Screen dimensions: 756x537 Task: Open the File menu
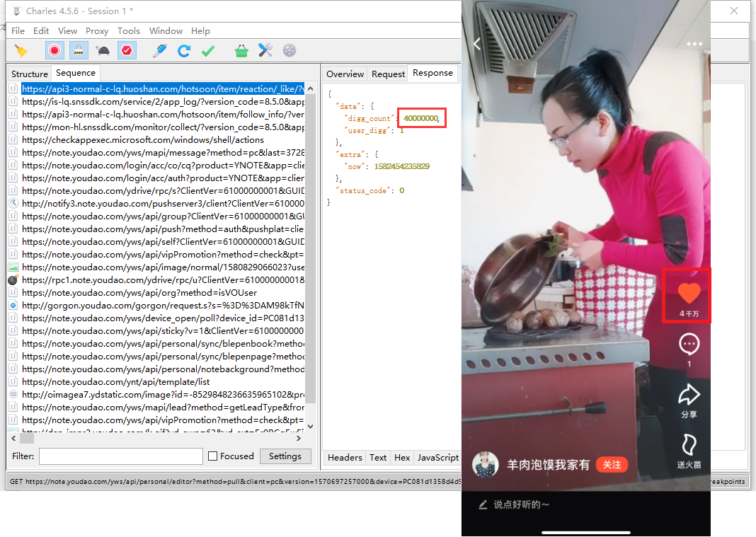(18, 31)
